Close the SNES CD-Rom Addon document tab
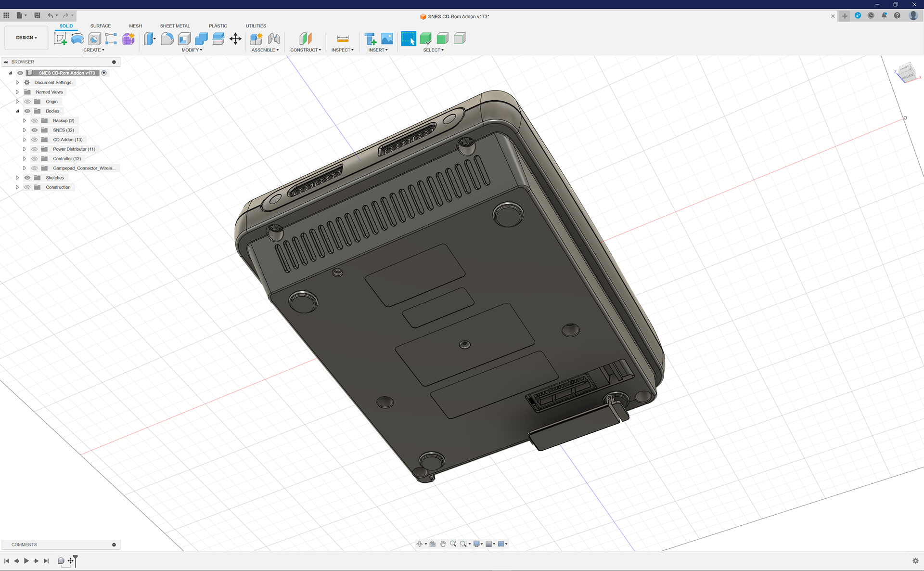924x571 pixels. tap(833, 16)
